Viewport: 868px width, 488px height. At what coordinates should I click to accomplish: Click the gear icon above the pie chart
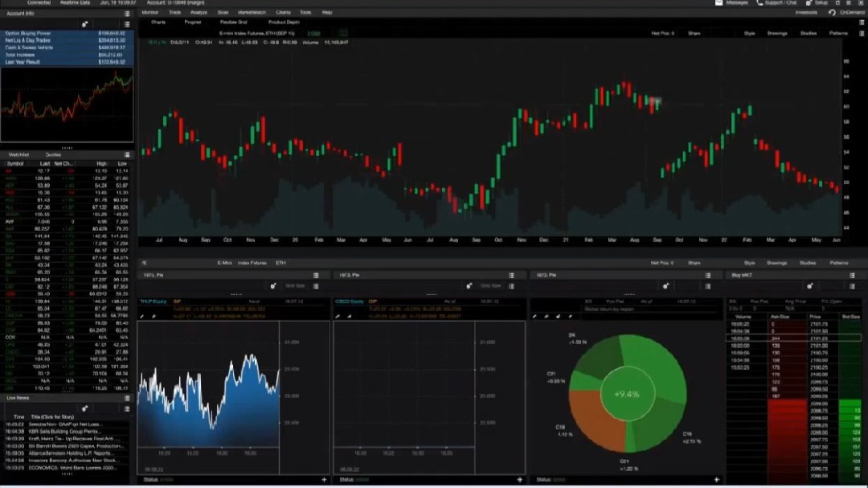click(665, 286)
